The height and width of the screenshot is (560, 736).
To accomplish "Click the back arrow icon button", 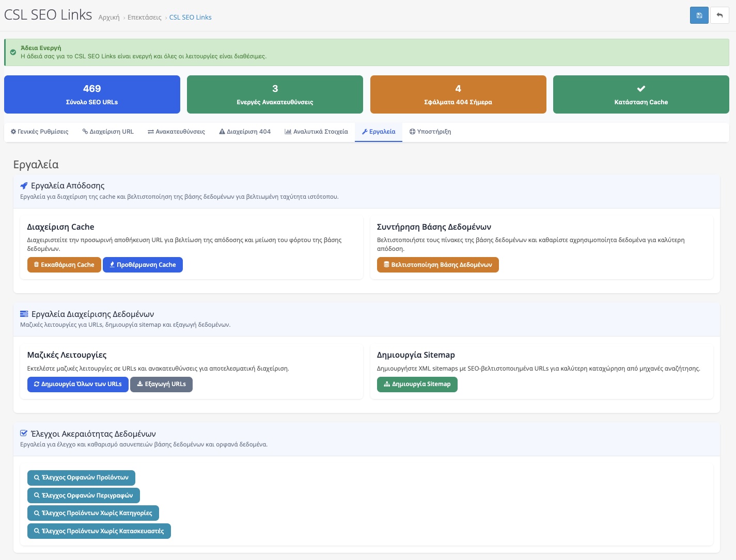I will click(x=719, y=15).
